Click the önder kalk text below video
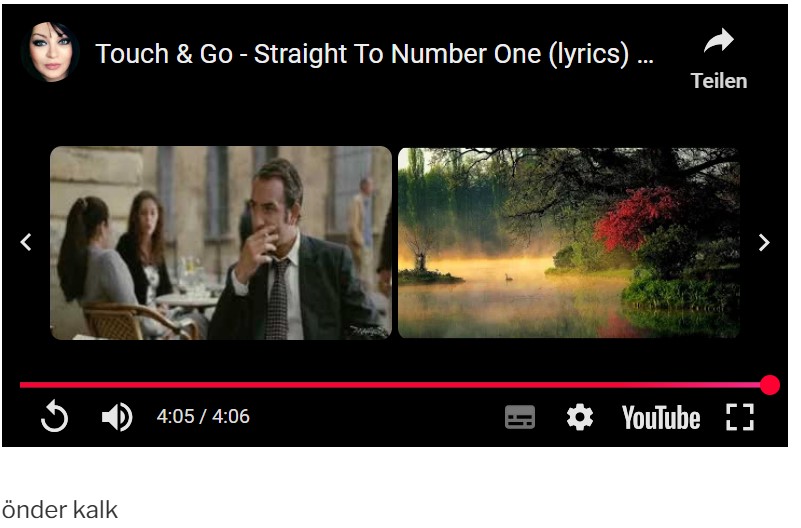This screenshot has width=801, height=528. click(x=60, y=510)
